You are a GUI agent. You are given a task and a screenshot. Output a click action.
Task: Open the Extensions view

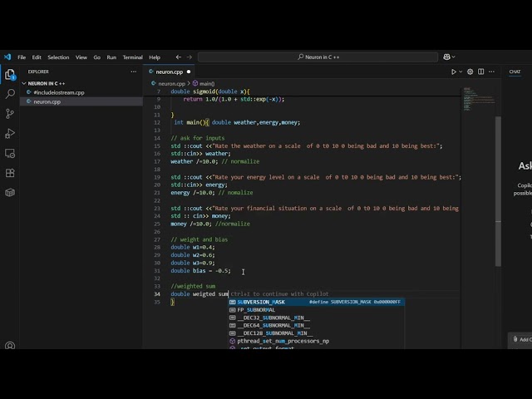tap(10, 174)
